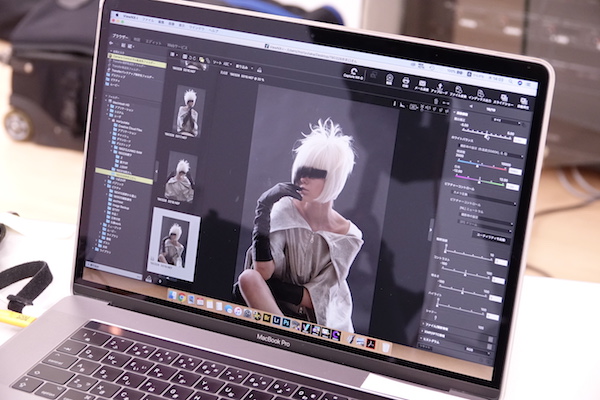Screen dimensions: 600x400
Task: Open the Trash in the Dock
Action: (x=386, y=347)
